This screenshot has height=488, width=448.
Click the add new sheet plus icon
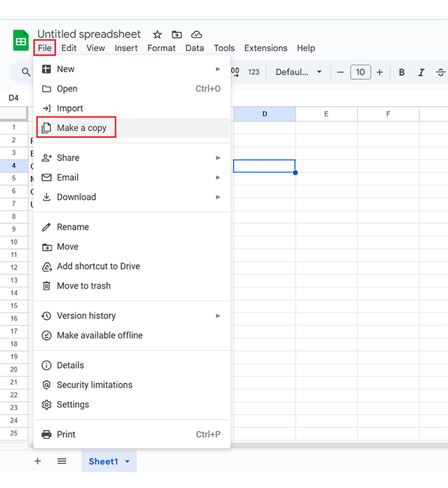[37, 461]
